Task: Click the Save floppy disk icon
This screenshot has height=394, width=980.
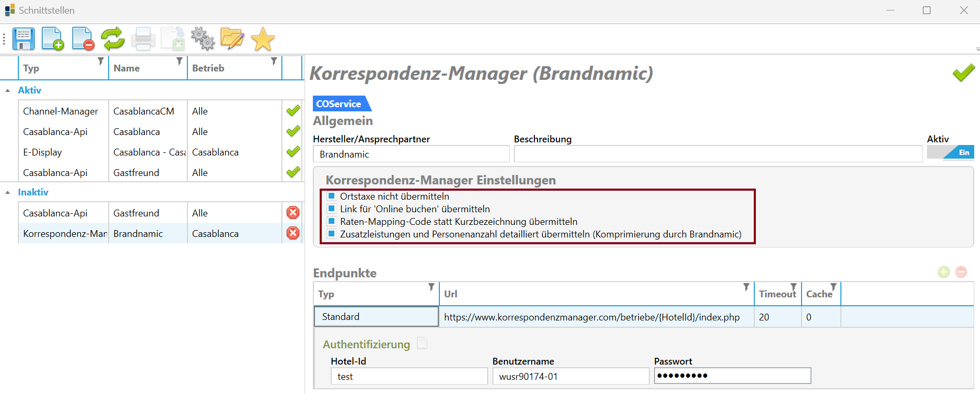Action: (x=24, y=39)
